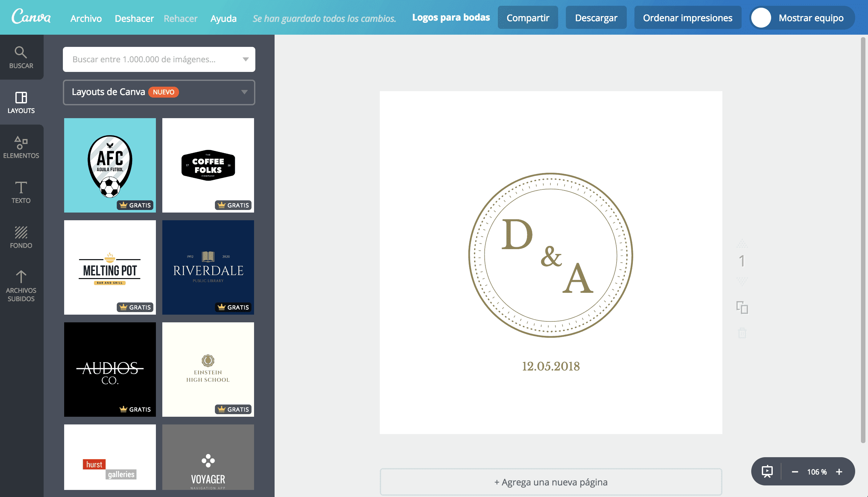Image resolution: width=868 pixels, height=497 pixels.
Task: Open the Buscar search panel
Action: coord(21,57)
